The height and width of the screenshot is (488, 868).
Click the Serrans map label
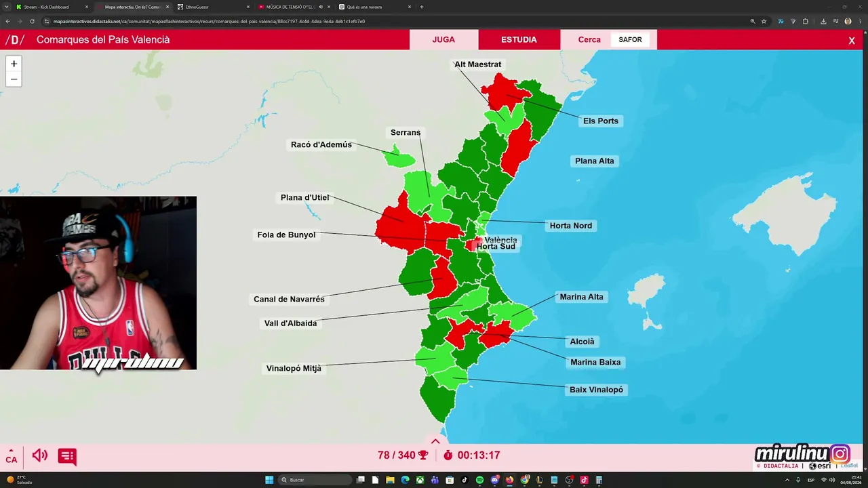(x=406, y=132)
